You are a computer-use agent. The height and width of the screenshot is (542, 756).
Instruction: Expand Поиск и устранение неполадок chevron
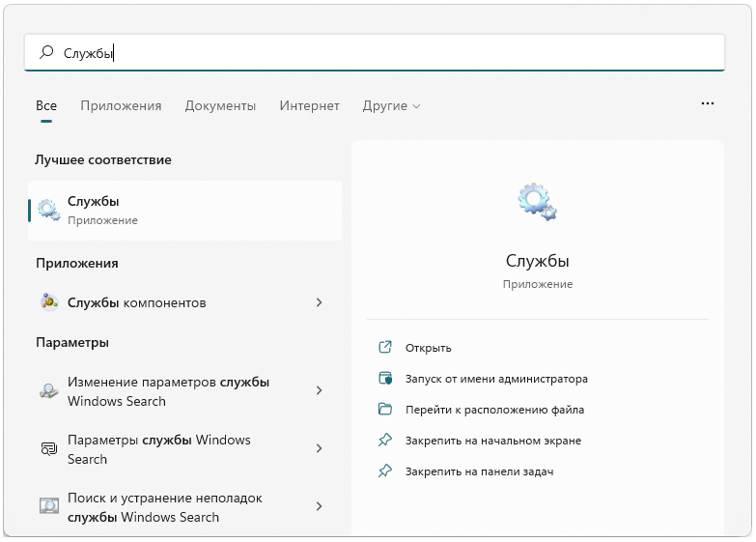point(319,507)
